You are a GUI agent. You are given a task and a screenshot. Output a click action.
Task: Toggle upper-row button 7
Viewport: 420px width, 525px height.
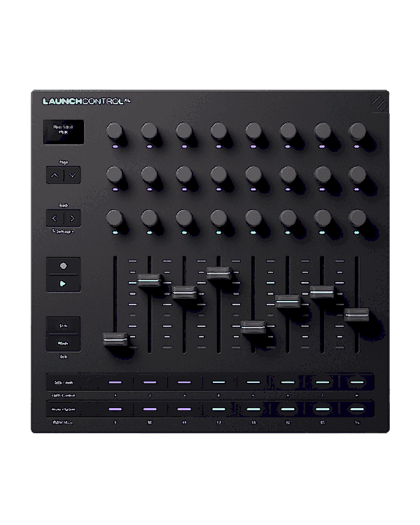point(323,382)
